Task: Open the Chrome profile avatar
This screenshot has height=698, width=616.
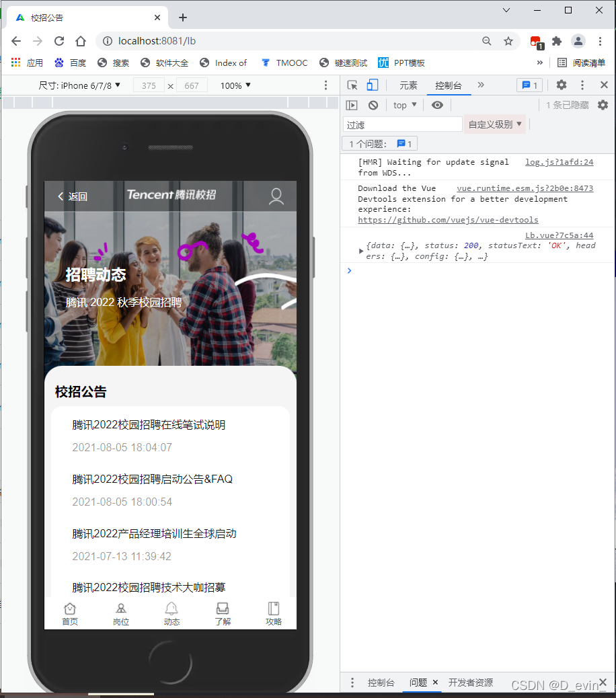Action: (578, 41)
